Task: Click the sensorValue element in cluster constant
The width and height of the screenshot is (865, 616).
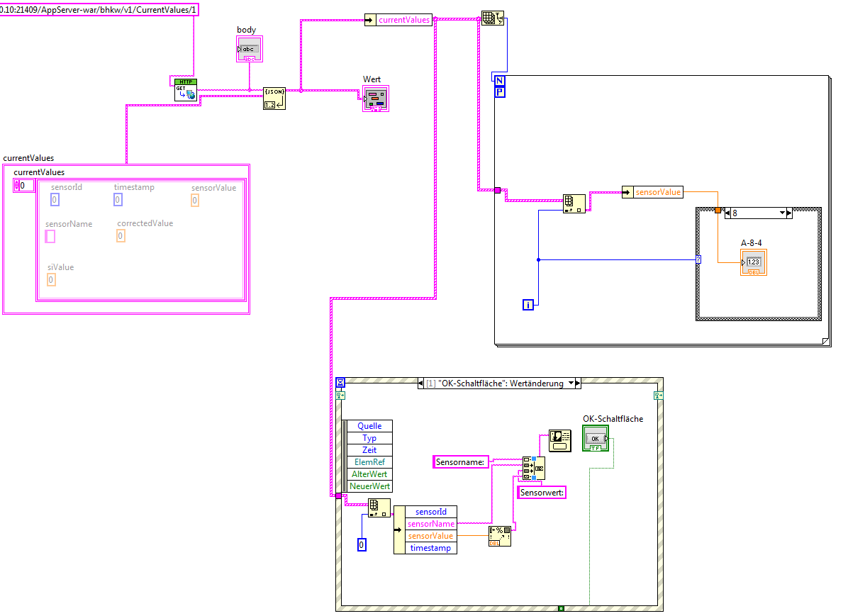Action: 195,201
